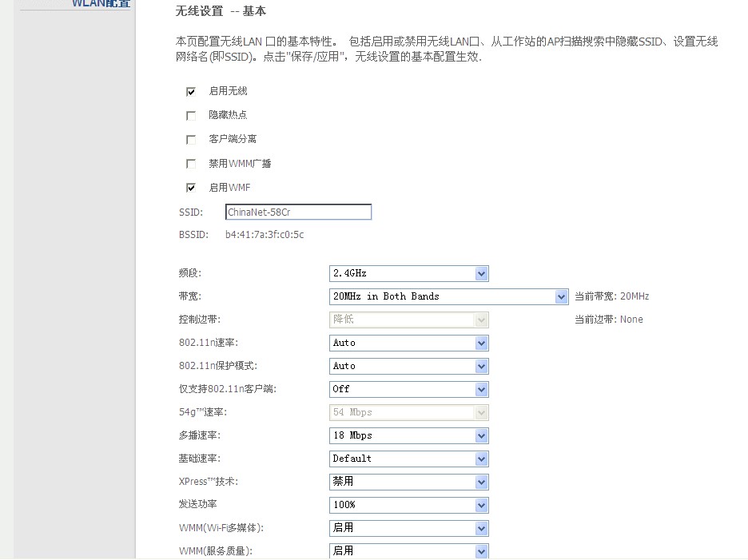
Task: Open the 发送功率 100% dropdown
Action: [x=409, y=505]
